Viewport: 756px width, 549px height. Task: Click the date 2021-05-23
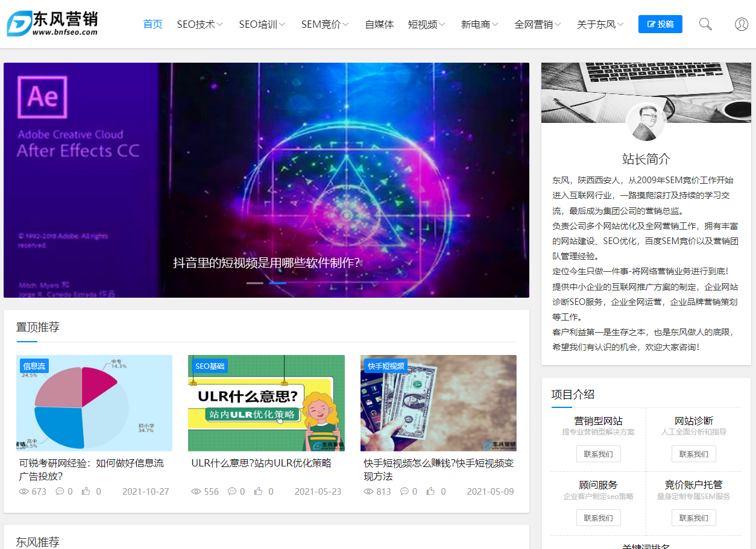[318, 492]
